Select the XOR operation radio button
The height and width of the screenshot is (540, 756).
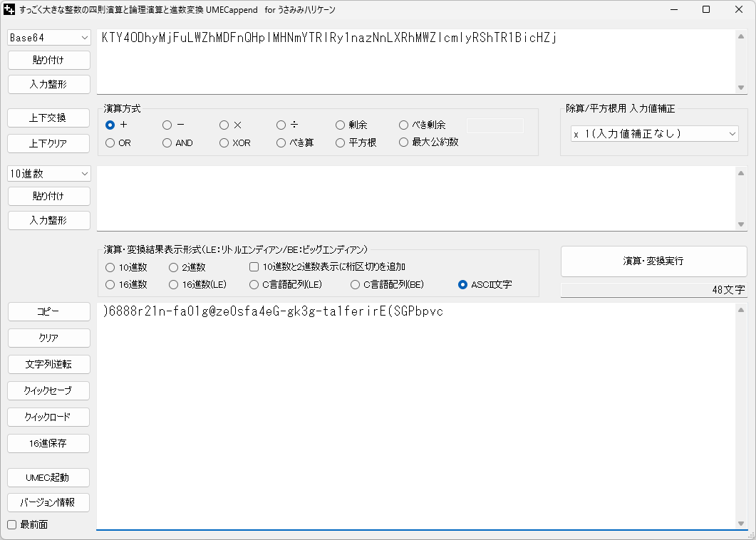coord(224,142)
